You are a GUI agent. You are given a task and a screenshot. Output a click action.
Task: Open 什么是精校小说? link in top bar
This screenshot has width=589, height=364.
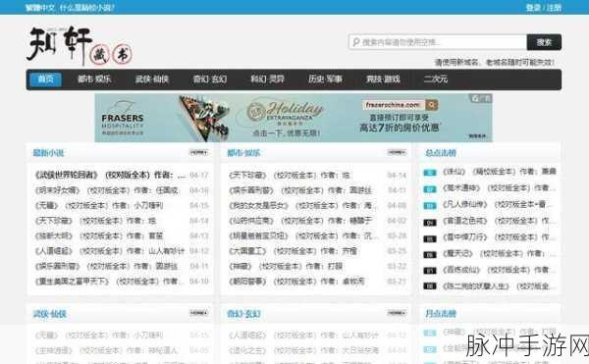[x=87, y=8]
